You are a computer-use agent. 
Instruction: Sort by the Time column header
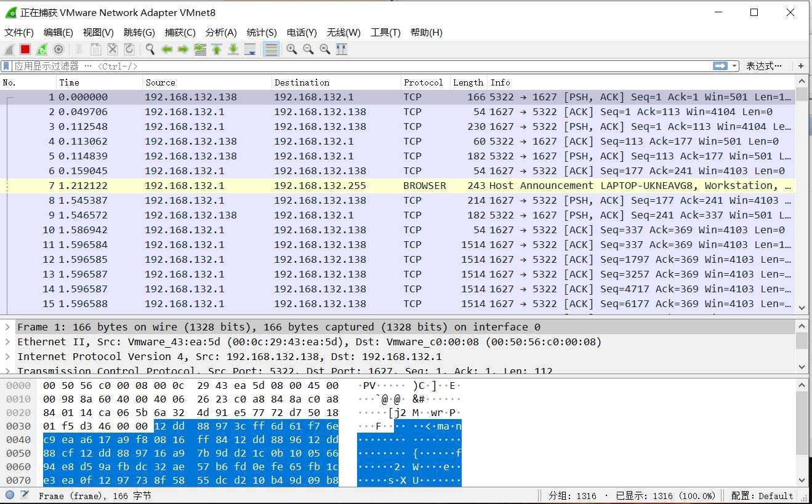coord(100,82)
